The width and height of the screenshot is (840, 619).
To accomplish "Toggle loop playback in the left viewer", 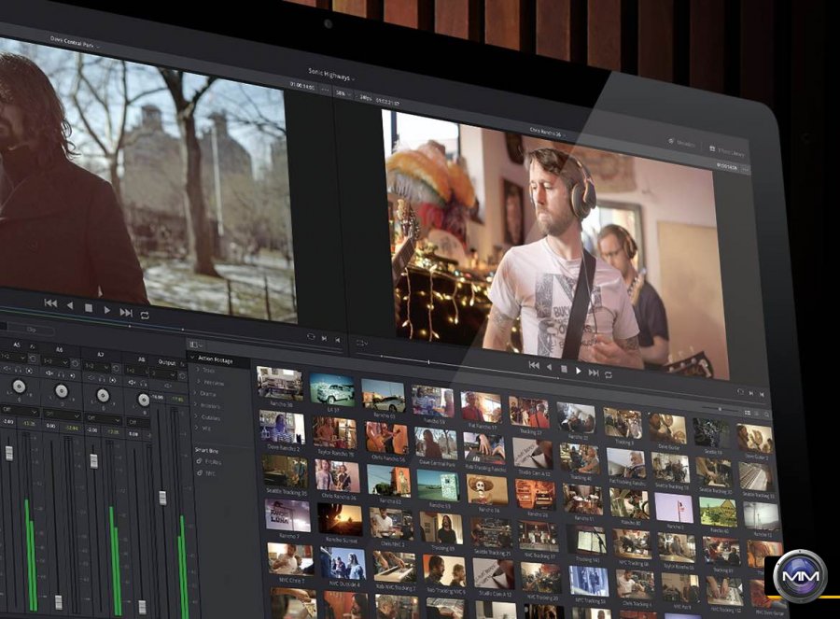I will [145, 316].
